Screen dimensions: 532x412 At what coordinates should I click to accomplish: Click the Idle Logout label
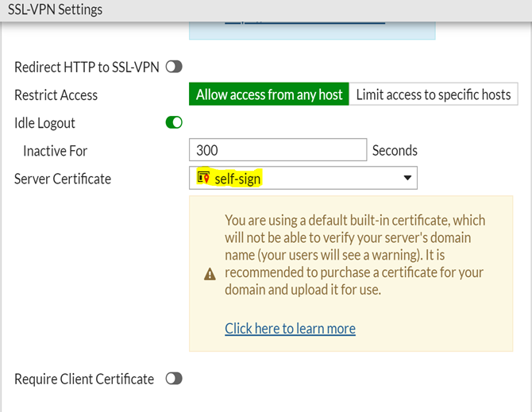[44, 123]
